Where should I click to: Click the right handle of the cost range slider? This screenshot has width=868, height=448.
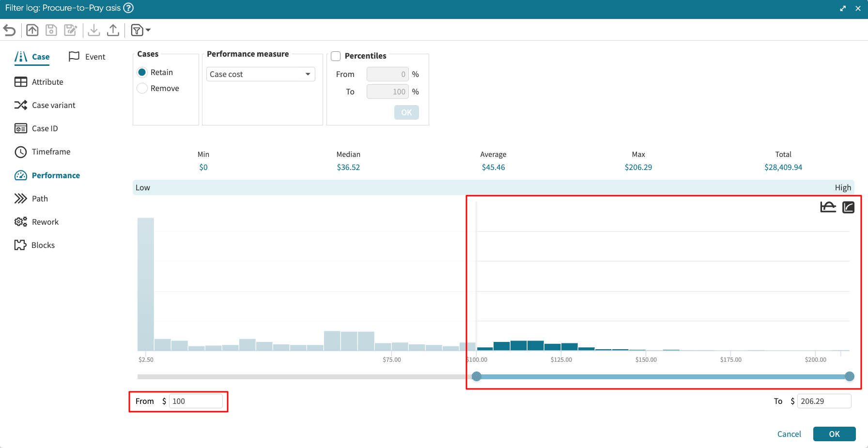click(850, 376)
